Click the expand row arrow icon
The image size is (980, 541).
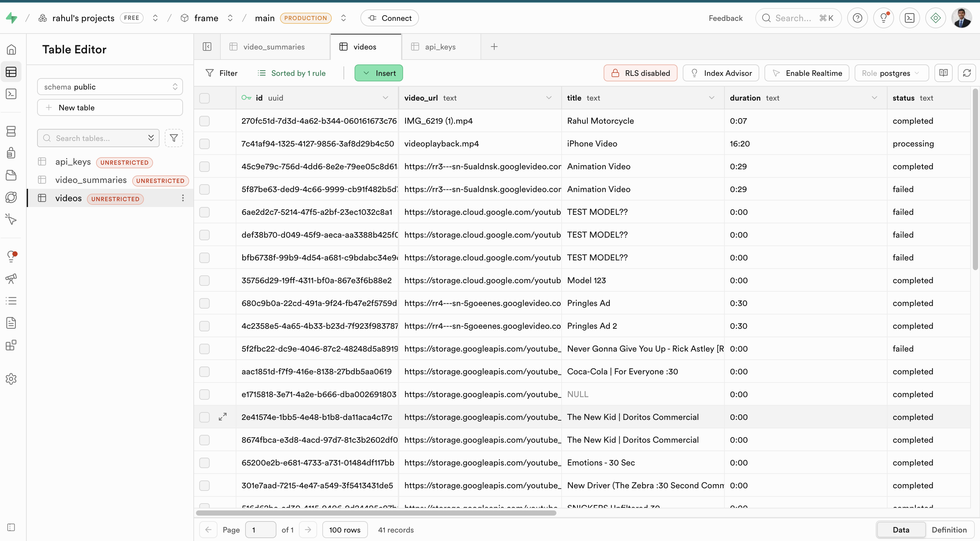pyautogui.click(x=223, y=417)
